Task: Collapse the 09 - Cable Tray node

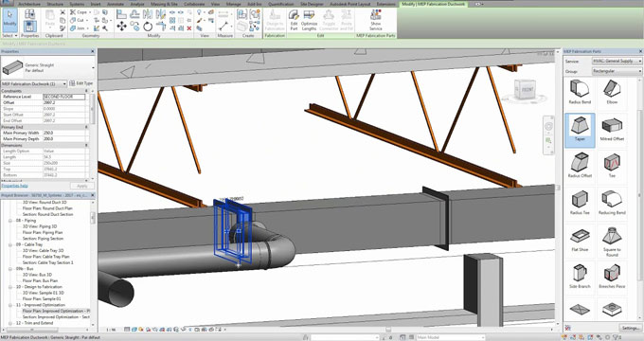Action: (10, 244)
